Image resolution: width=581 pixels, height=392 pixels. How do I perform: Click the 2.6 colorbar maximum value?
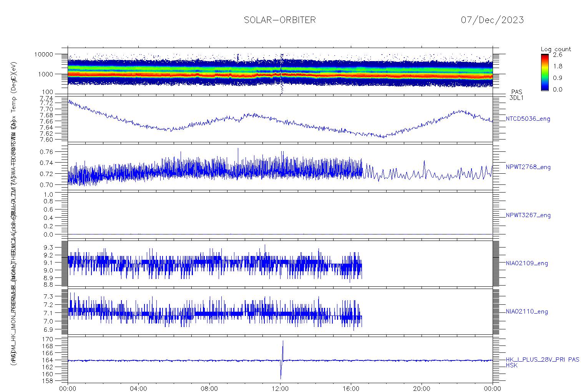[x=558, y=55]
